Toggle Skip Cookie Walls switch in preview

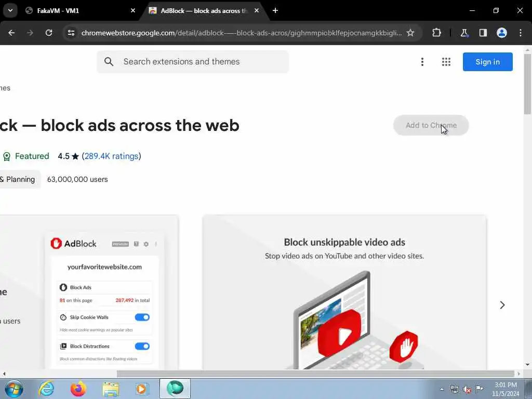coord(142,317)
